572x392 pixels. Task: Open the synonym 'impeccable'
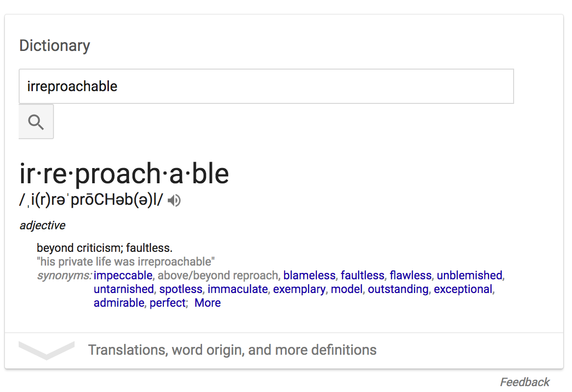pyautogui.click(x=123, y=275)
